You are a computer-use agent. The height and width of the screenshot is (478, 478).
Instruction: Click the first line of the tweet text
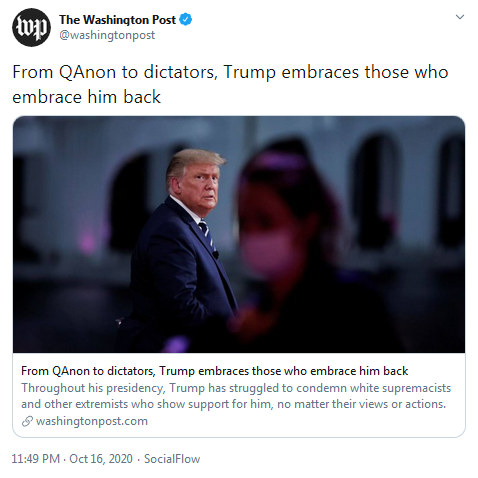tap(230, 72)
